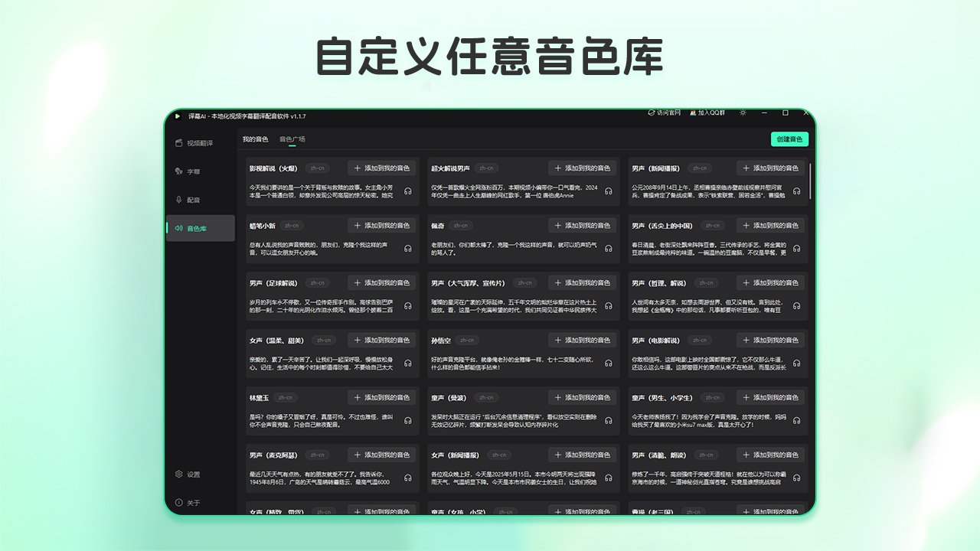
Task: Add 佩奇 to my voices
Action: (x=582, y=226)
